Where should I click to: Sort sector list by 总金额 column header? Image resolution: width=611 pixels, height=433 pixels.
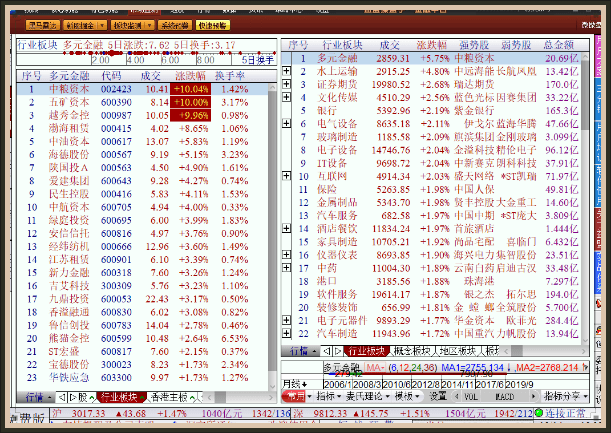559,45
